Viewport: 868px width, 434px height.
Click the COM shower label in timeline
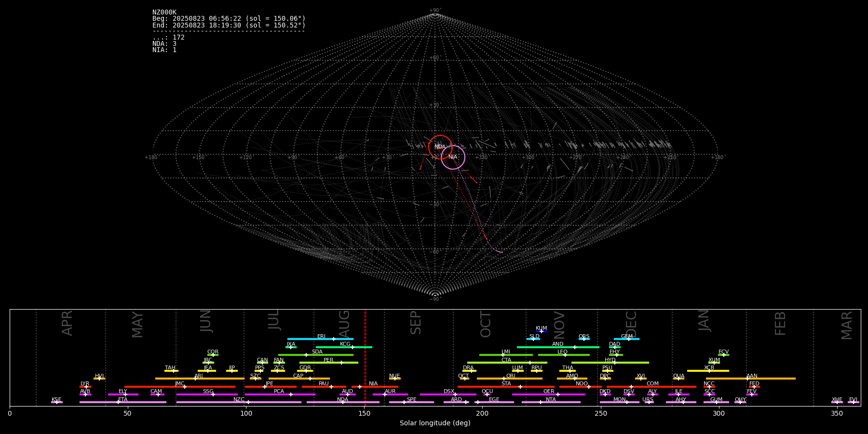coord(653,384)
